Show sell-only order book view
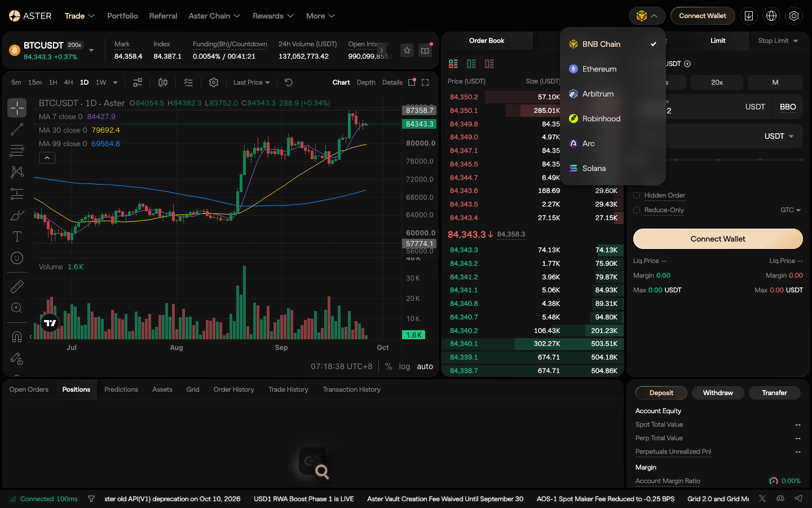This screenshot has width=812, height=508. (x=489, y=64)
